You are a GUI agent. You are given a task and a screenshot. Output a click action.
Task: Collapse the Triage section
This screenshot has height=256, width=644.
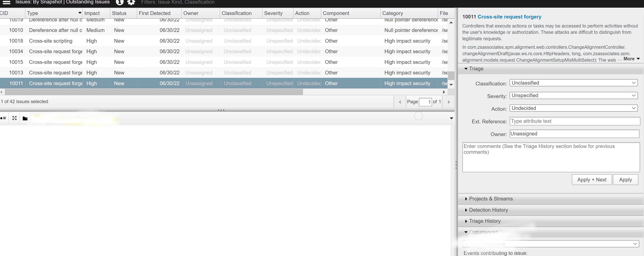click(466, 69)
